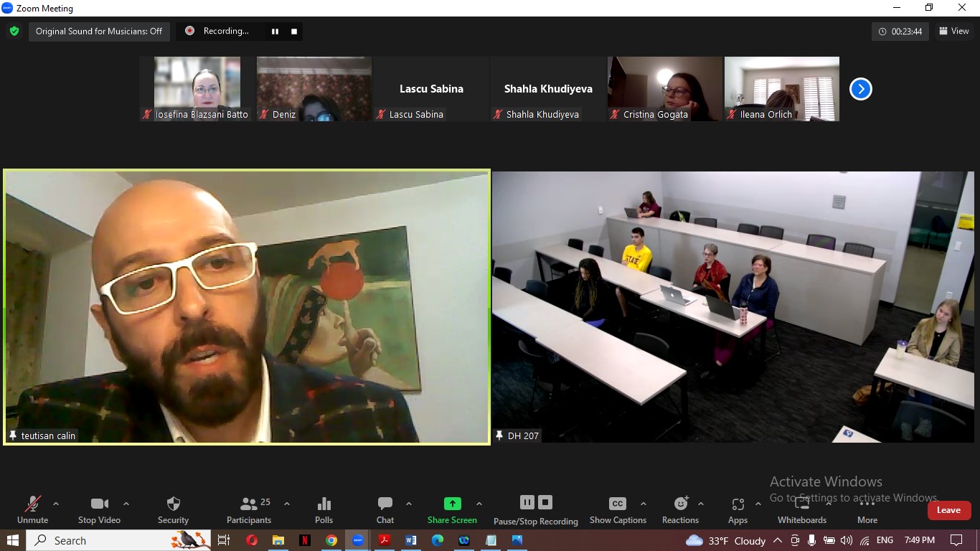This screenshot has height=551, width=980.
Task: Stop Video camera button
Action: pyautogui.click(x=99, y=509)
